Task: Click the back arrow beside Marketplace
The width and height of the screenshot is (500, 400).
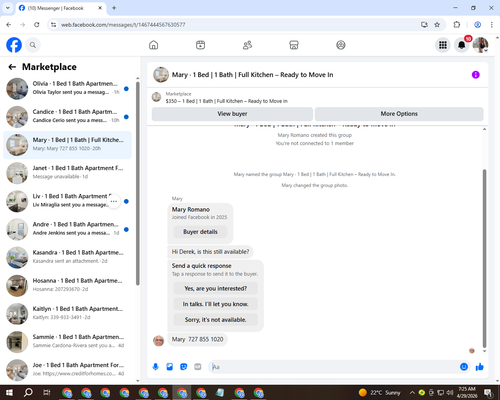Action: coord(12,67)
